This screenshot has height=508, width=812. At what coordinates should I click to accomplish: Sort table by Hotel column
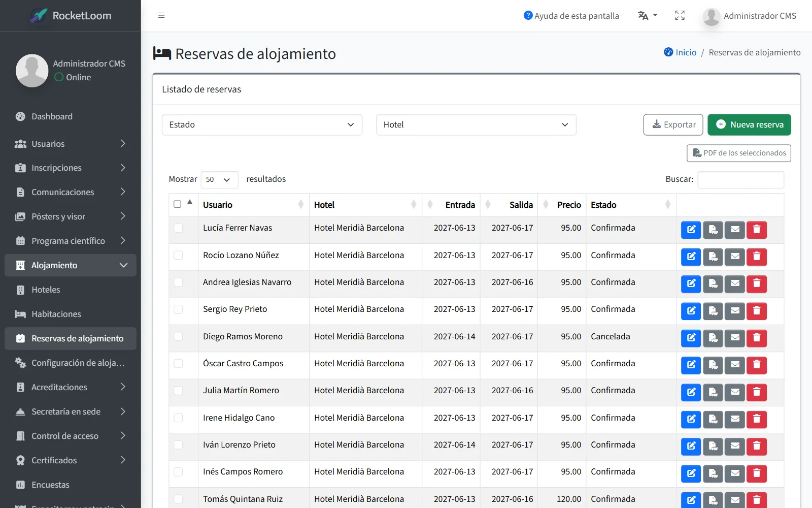[x=365, y=205]
